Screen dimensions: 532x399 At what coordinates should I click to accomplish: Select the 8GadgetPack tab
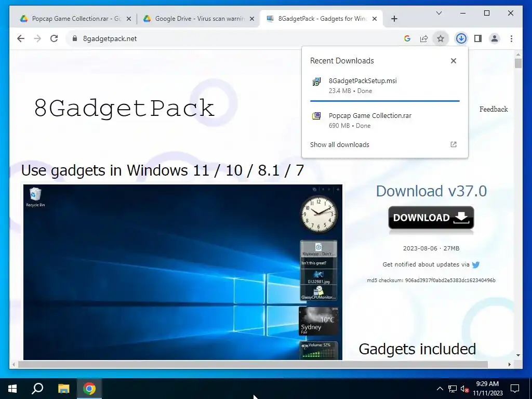321,19
